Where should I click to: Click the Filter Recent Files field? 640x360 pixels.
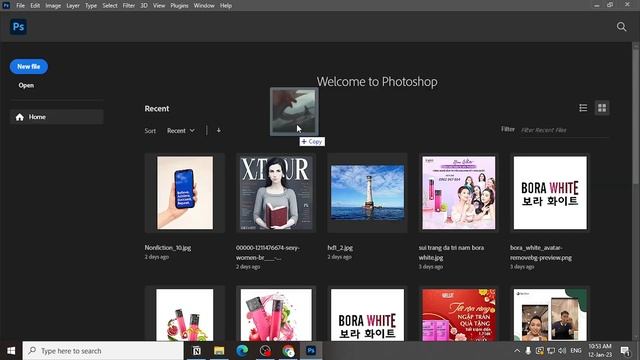pos(564,130)
